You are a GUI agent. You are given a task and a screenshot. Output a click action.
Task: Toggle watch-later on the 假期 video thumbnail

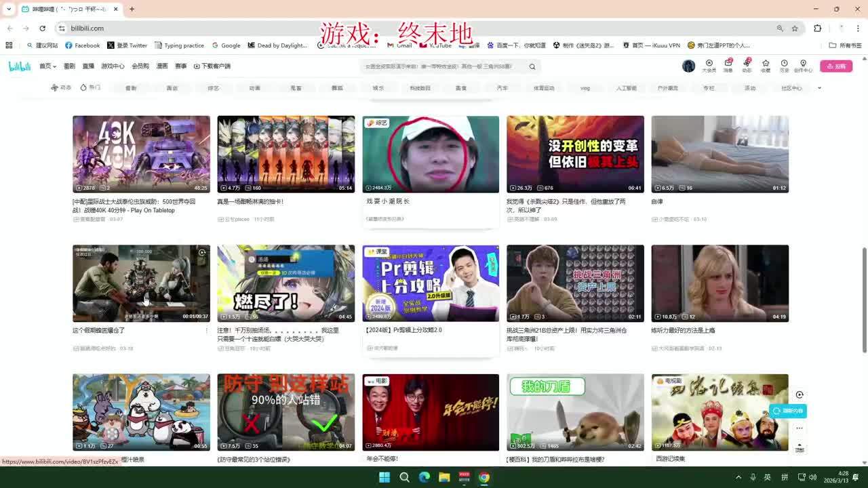coord(202,253)
